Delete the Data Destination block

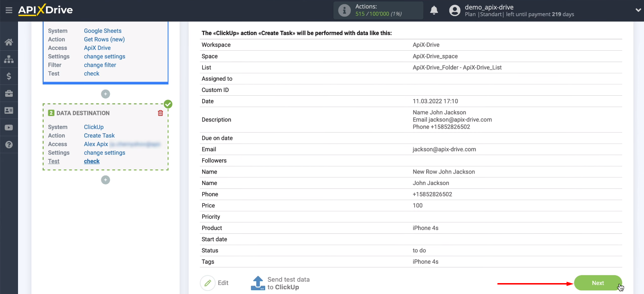[161, 113]
